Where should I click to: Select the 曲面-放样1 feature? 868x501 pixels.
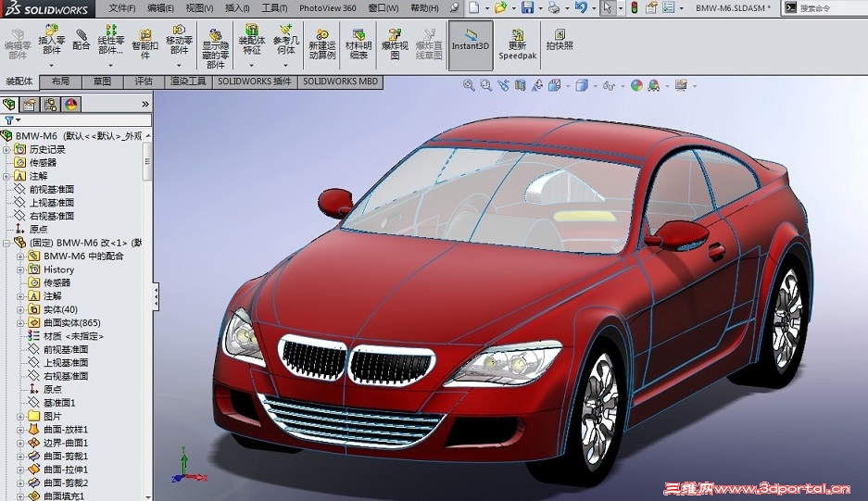coord(66,430)
